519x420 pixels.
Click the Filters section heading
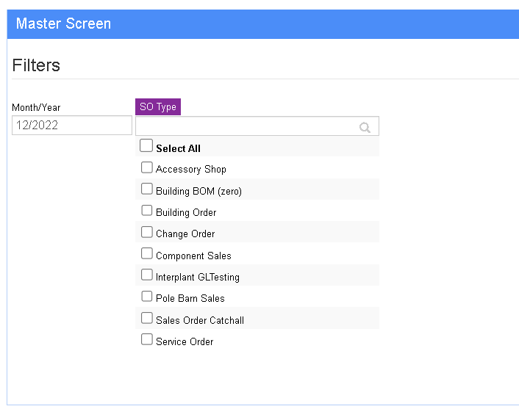(x=36, y=65)
